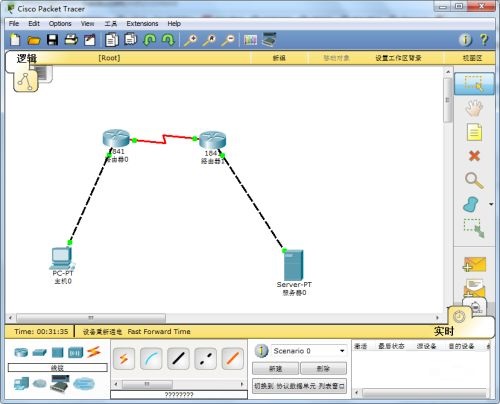Expand the shape tool dropdown arrow
The width and height of the screenshot is (500, 404).
491,204
